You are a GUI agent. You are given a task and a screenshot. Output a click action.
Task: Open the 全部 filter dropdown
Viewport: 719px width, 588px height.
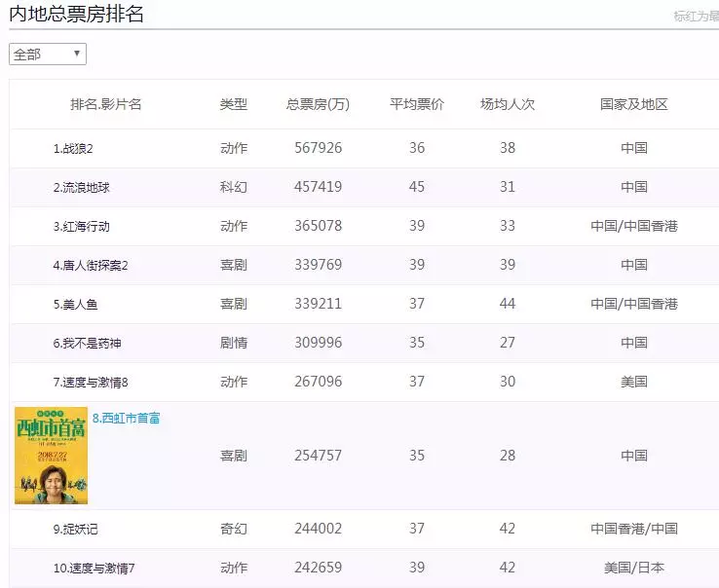pos(48,55)
